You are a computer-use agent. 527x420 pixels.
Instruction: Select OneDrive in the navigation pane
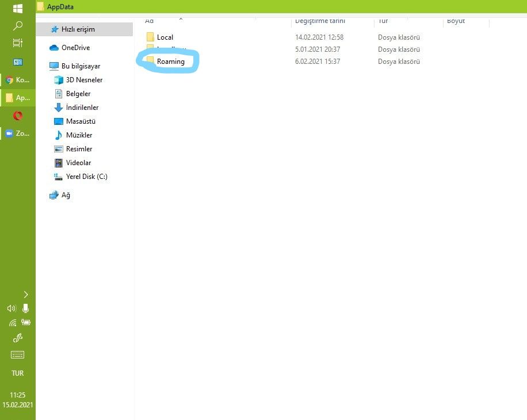pos(75,48)
